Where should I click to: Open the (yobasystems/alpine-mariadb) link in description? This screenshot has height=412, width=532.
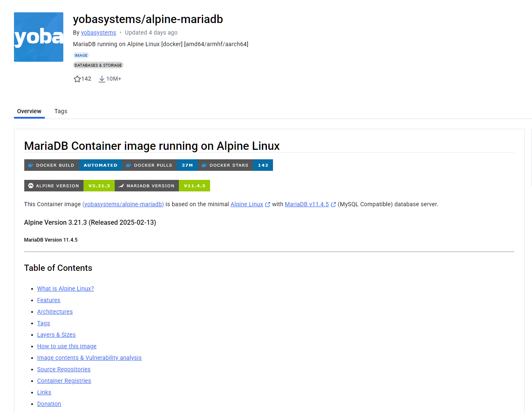click(x=123, y=204)
